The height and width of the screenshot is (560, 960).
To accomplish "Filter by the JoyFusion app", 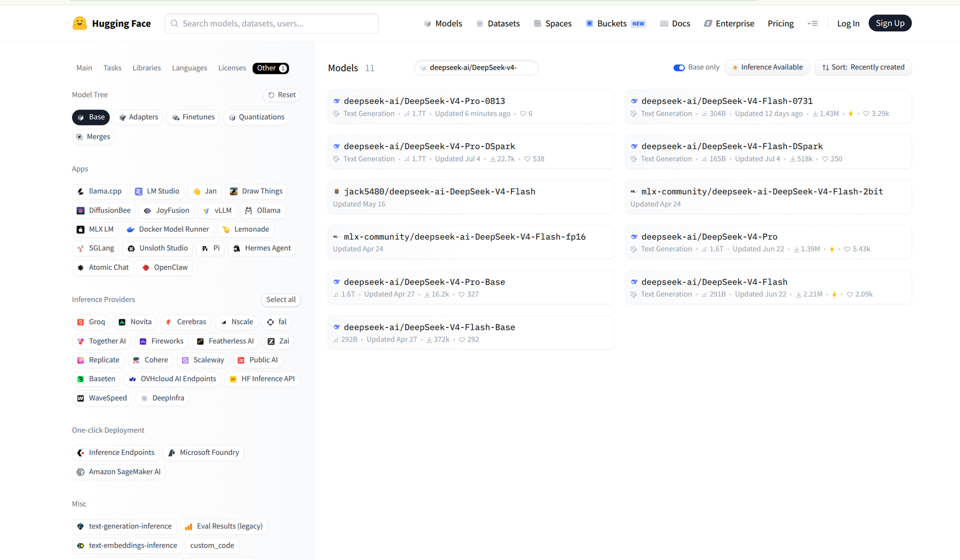I will coord(166,210).
